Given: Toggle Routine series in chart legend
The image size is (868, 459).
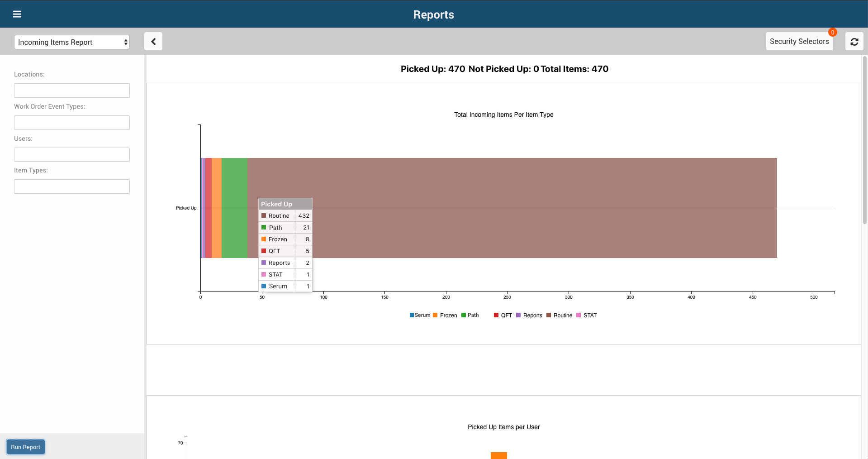Looking at the screenshot, I should [560, 315].
